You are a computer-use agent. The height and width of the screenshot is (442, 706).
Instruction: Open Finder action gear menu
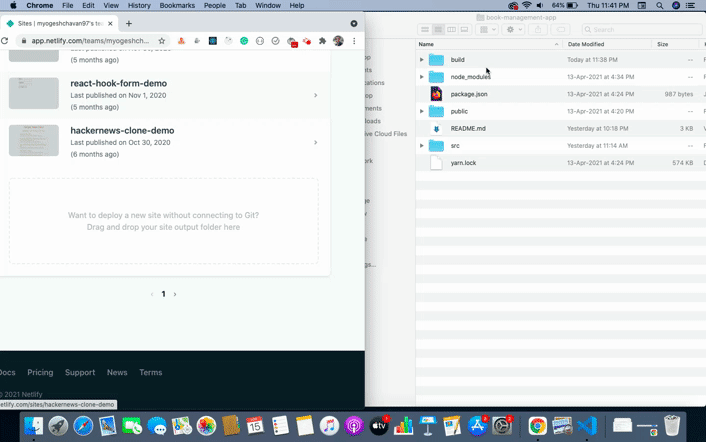[x=514, y=30]
